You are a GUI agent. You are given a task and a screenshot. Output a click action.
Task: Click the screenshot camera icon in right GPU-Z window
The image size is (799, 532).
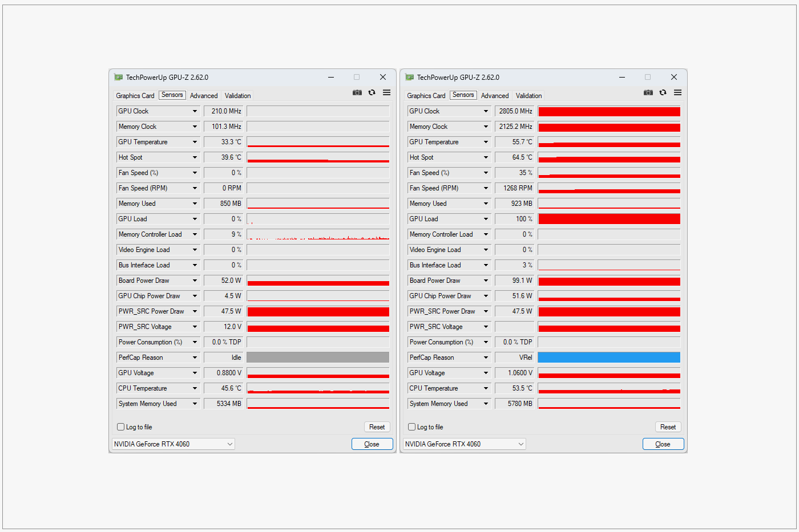[648, 92]
